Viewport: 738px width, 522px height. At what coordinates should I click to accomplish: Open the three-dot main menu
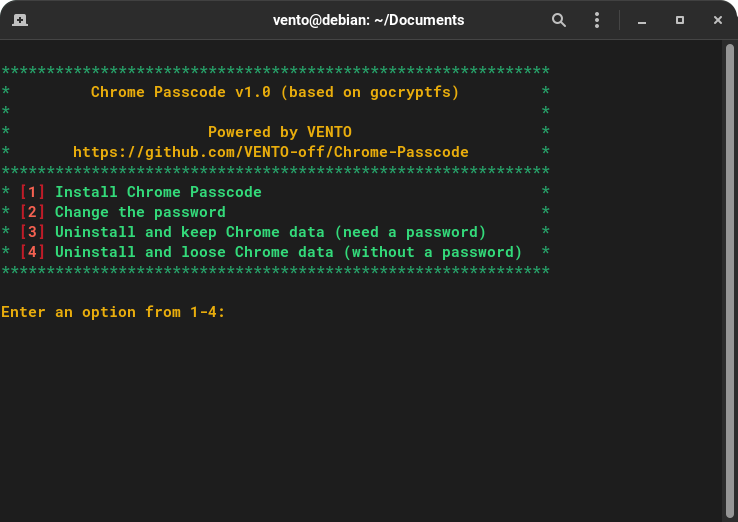tap(597, 20)
